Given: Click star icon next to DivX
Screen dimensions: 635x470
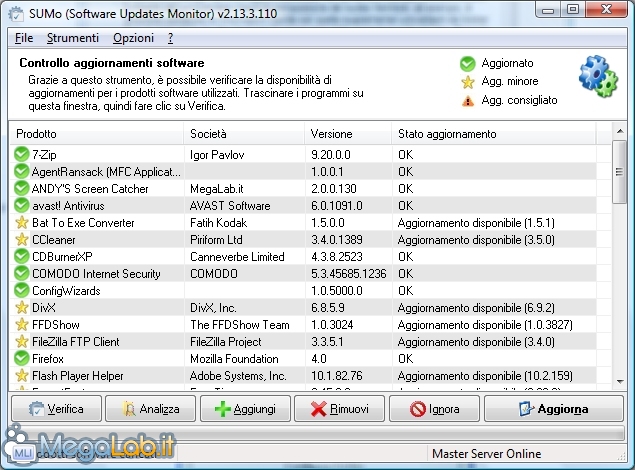Looking at the screenshot, I should (21, 307).
